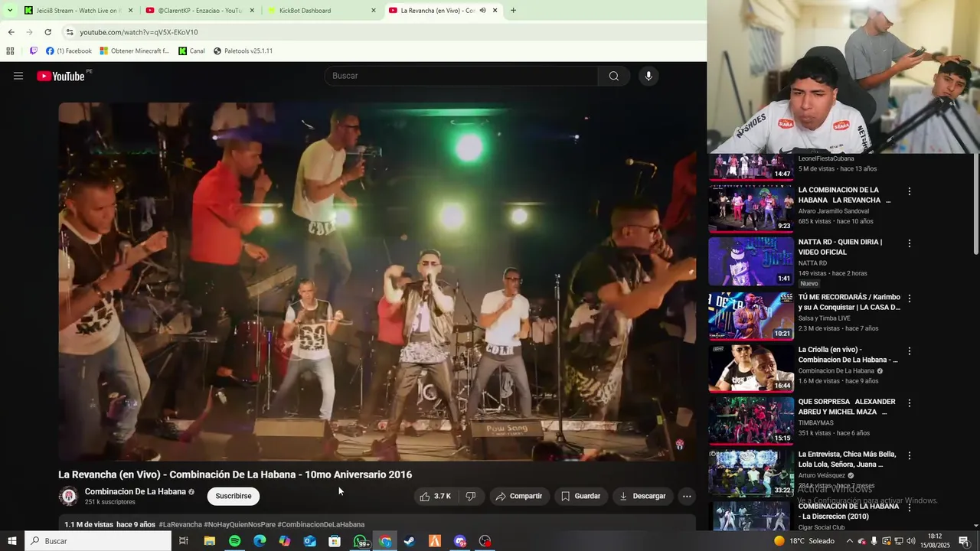Image resolution: width=980 pixels, height=551 pixels.
Task: Subscribe with the Suscribirse button
Action: pos(234,496)
